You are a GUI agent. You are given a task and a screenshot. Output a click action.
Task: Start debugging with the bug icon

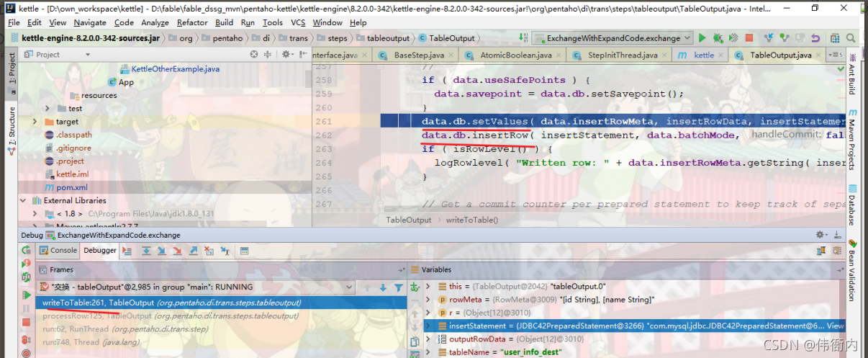click(x=718, y=37)
